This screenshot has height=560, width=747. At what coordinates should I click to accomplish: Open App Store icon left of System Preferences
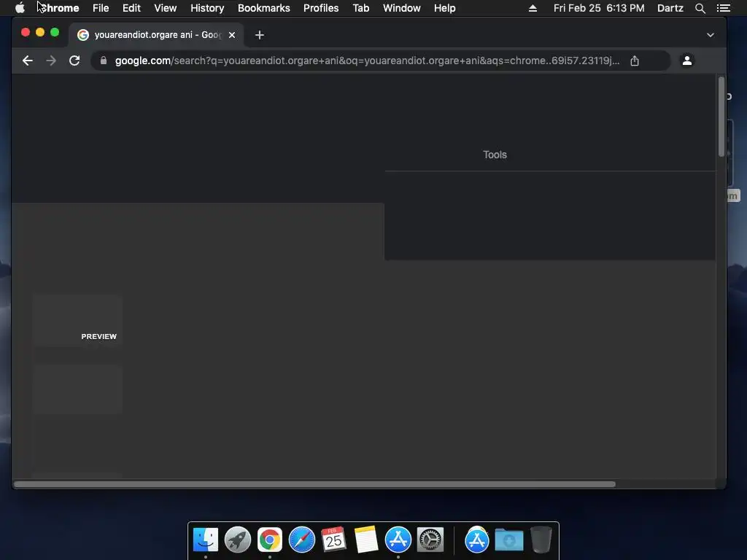(x=398, y=540)
